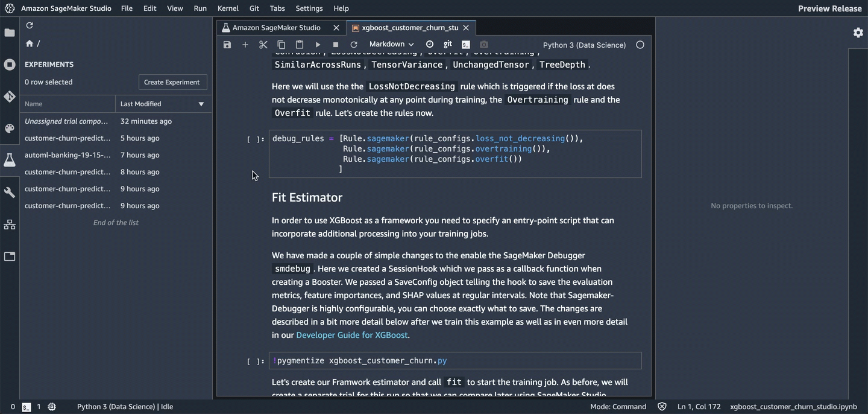Sort experiments by Last Modified column header

pos(163,104)
